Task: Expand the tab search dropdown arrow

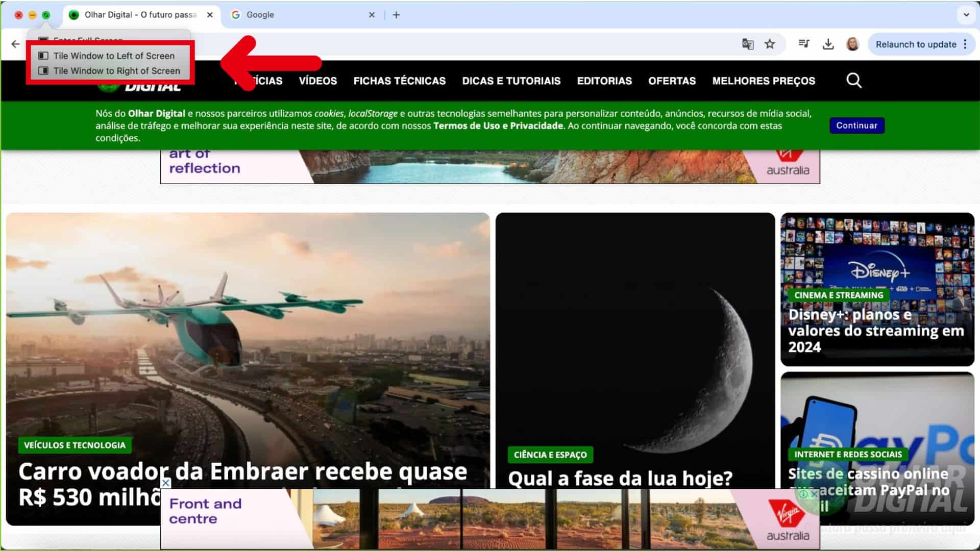Action: tap(966, 15)
